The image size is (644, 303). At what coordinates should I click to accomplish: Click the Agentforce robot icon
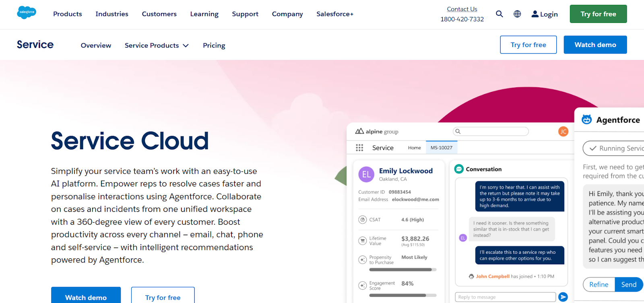(587, 120)
